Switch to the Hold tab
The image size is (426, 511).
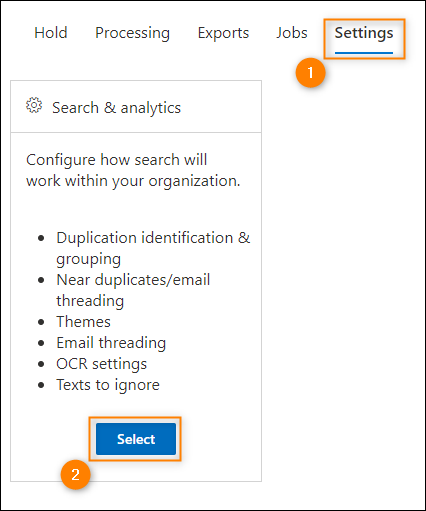[x=51, y=33]
